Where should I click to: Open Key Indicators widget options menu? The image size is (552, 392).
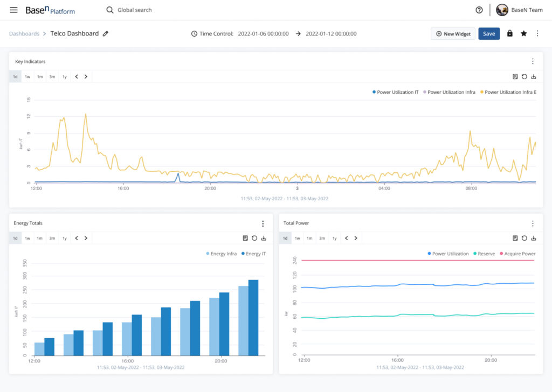coord(533,61)
